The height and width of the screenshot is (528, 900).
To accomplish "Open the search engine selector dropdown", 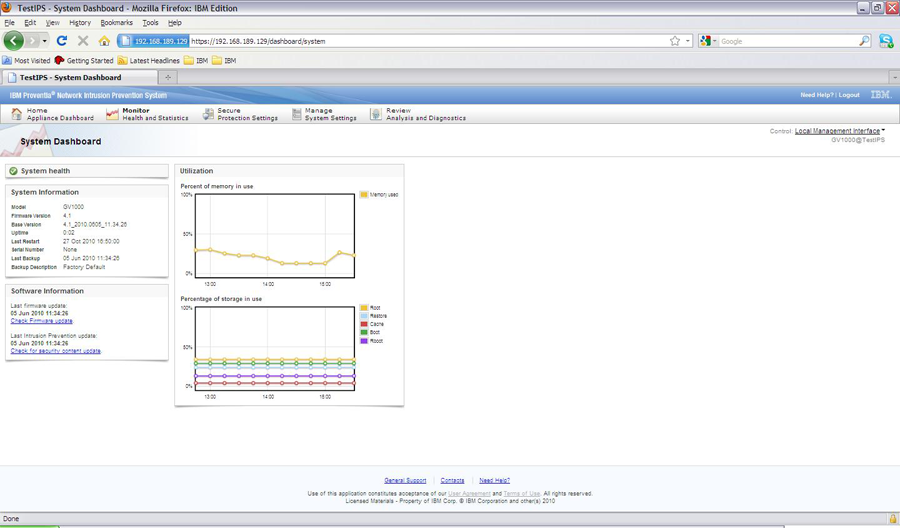I will tap(709, 41).
